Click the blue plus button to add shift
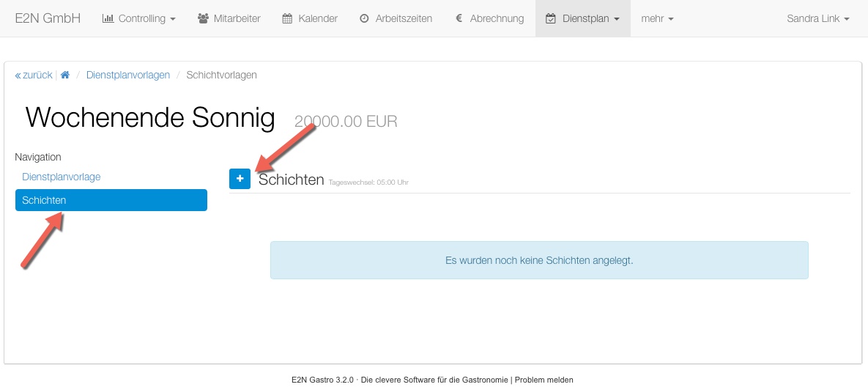The height and width of the screenshot is (387, 868). tap(240, 179)
